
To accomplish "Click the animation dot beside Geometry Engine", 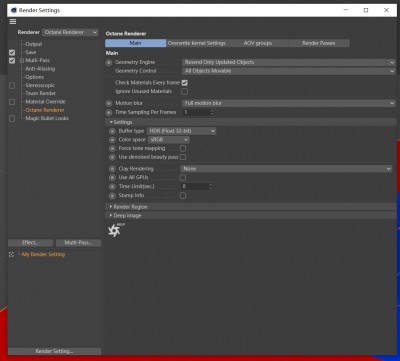I will (109, 62).
